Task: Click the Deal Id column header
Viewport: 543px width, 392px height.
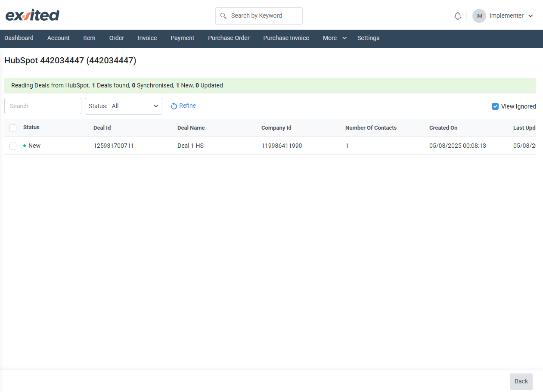Action: pos(102,128)
